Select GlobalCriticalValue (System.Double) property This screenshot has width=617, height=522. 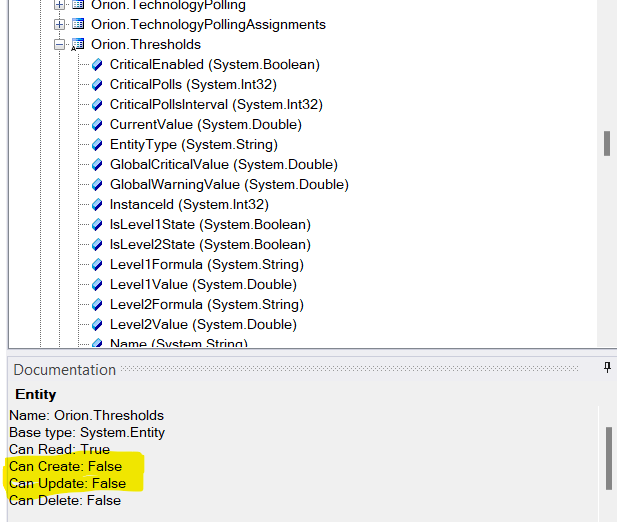pyautogui.click(x=224, y=164)
